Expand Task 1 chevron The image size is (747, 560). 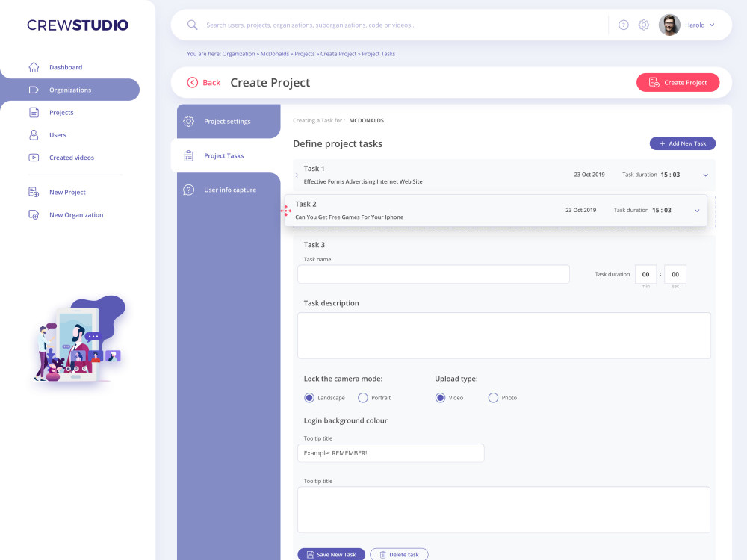click(x=706, y=175)
